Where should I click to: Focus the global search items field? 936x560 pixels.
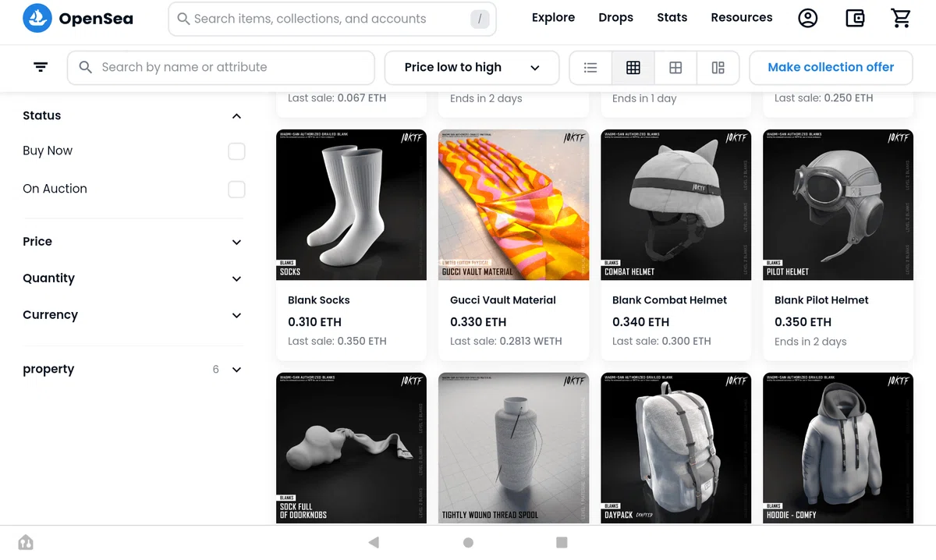click(332, 19)
